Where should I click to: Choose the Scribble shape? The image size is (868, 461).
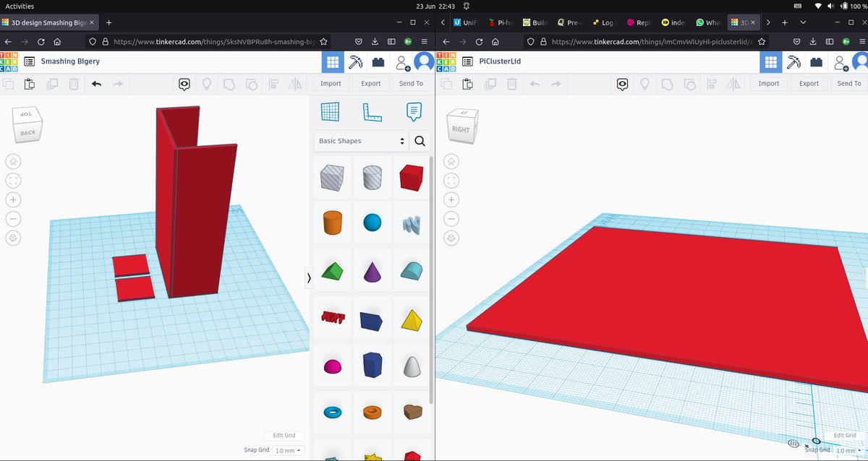tap(411, 224)
